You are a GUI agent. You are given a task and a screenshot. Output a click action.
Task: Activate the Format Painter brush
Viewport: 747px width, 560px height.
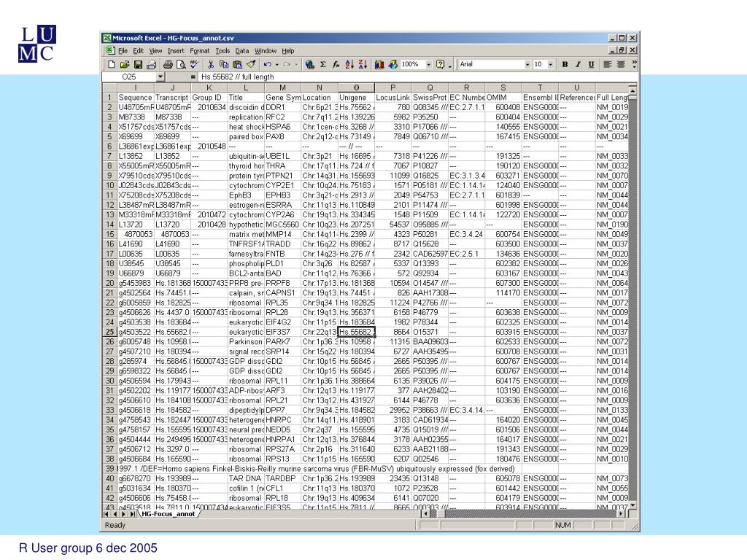(251, 64)
